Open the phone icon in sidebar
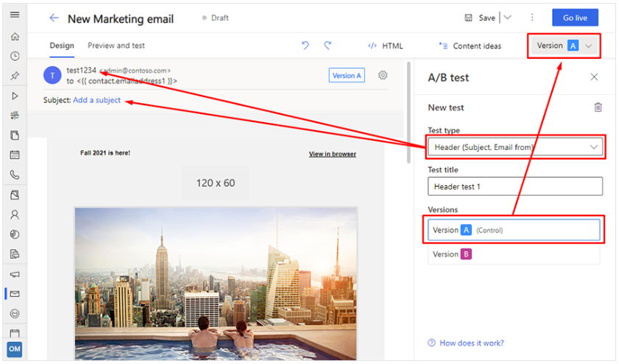Image resolution: width=619 pixels, height=364 pixels. coord(15,174)
